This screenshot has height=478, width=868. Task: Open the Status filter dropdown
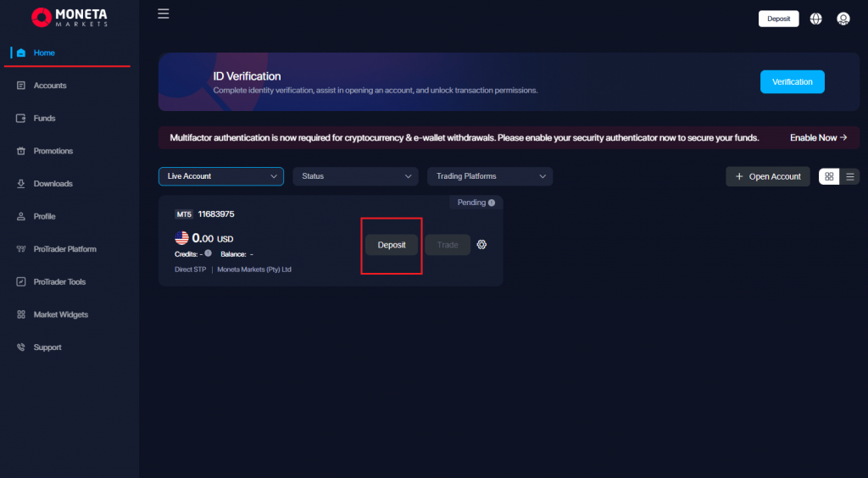coord(355,176)
